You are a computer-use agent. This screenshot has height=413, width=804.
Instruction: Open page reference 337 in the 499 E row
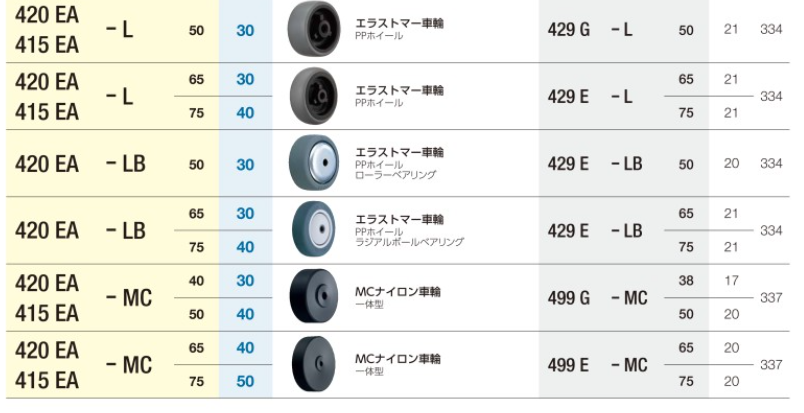pos(770,365)
